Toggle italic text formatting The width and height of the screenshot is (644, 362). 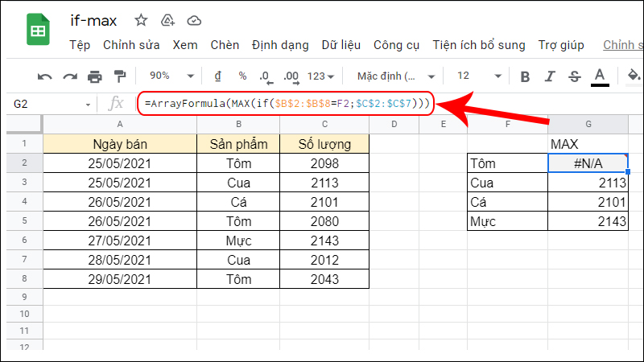550,76
